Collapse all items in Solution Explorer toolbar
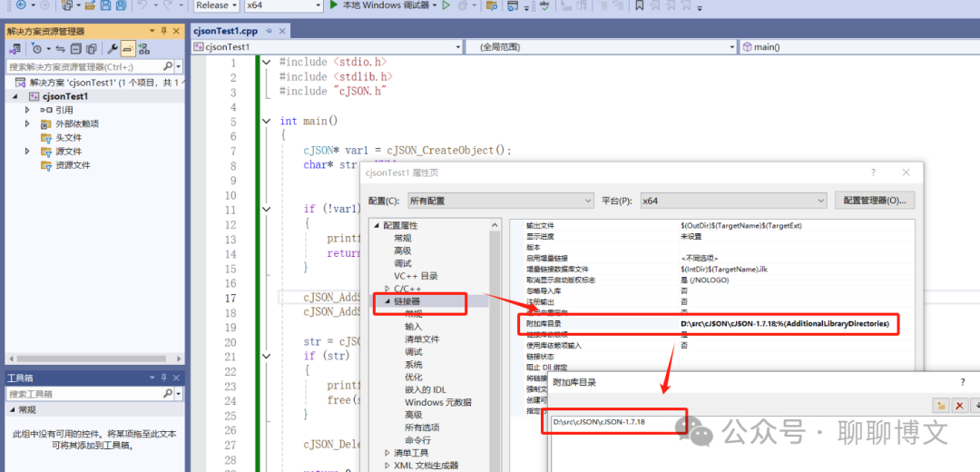The width and height of the screenshot is (980, 472). (x=76, y=49)
